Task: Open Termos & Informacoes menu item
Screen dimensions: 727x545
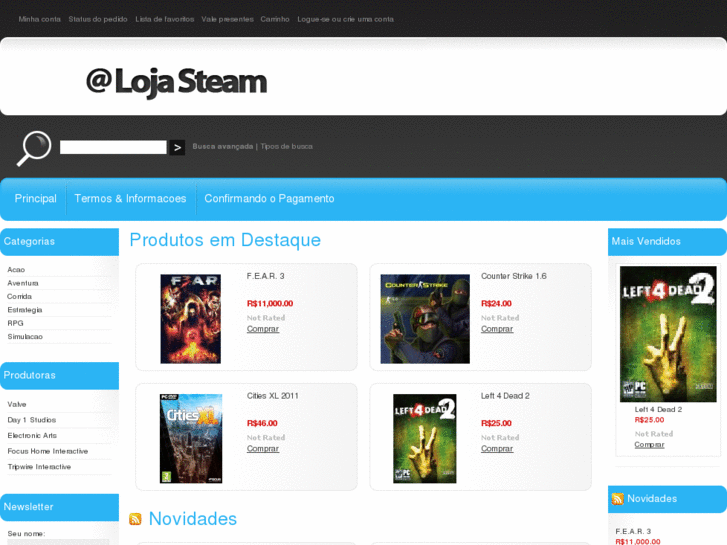Action: click(x=130, y=199)
